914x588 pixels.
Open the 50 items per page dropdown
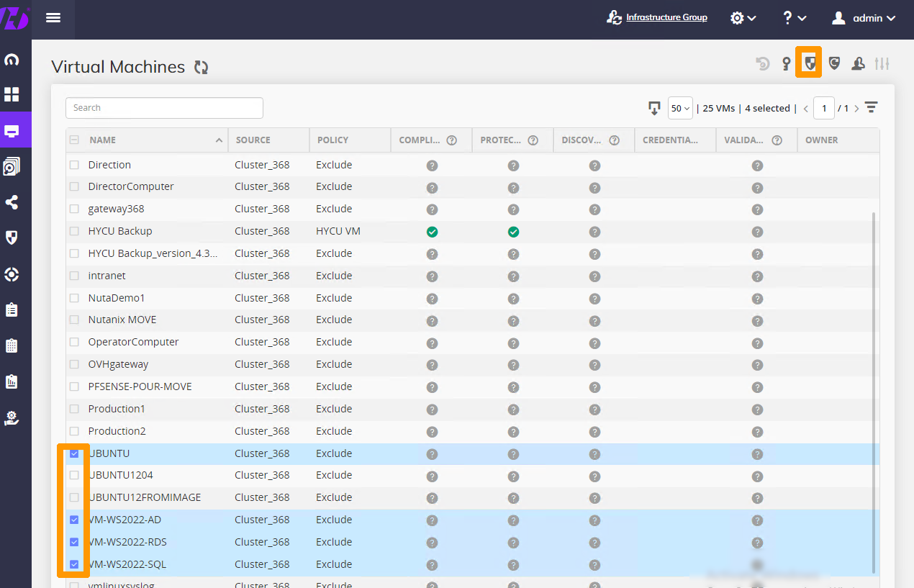point(680,109)
